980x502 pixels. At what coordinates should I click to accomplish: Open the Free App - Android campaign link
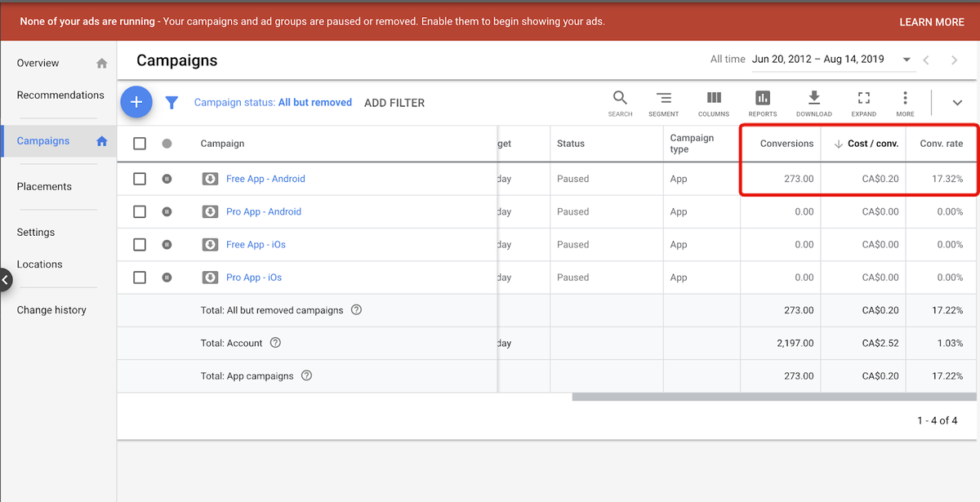point(265,179)
